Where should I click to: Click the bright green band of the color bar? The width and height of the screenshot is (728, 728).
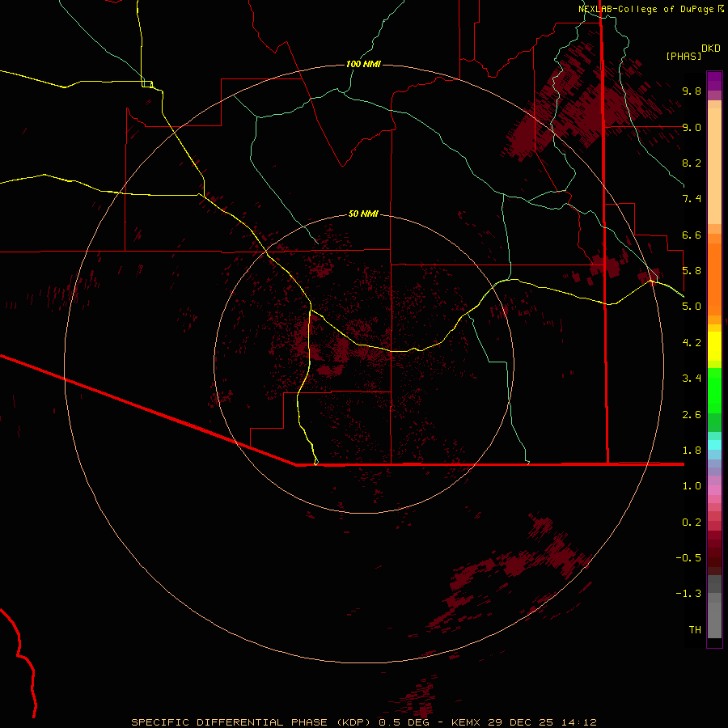coord(714,390)
